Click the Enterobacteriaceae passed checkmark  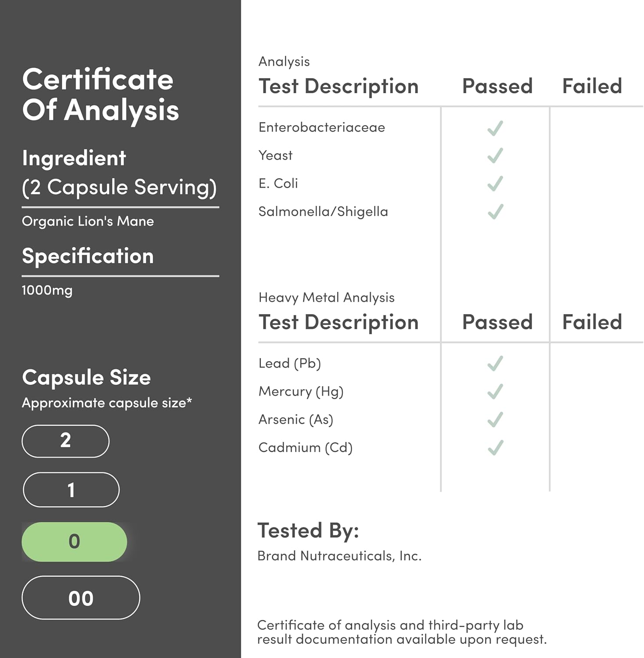coord(495,128)
